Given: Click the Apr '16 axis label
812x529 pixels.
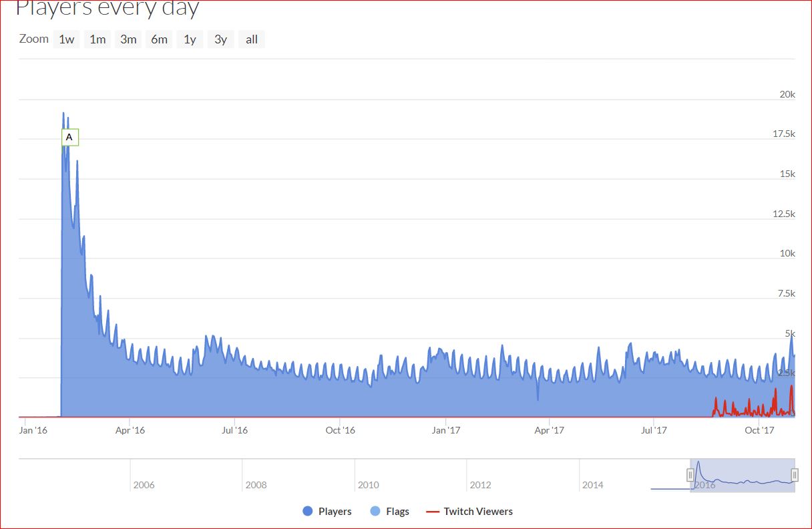Looking at the screenshot, I should [x=130, y=430].
